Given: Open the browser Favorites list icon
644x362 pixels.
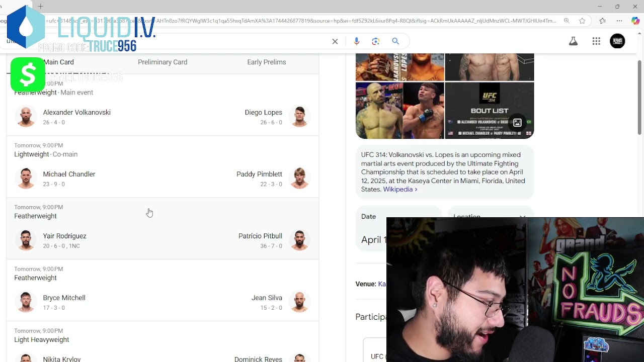Looking at the screenshot, I should click(602, 21).
